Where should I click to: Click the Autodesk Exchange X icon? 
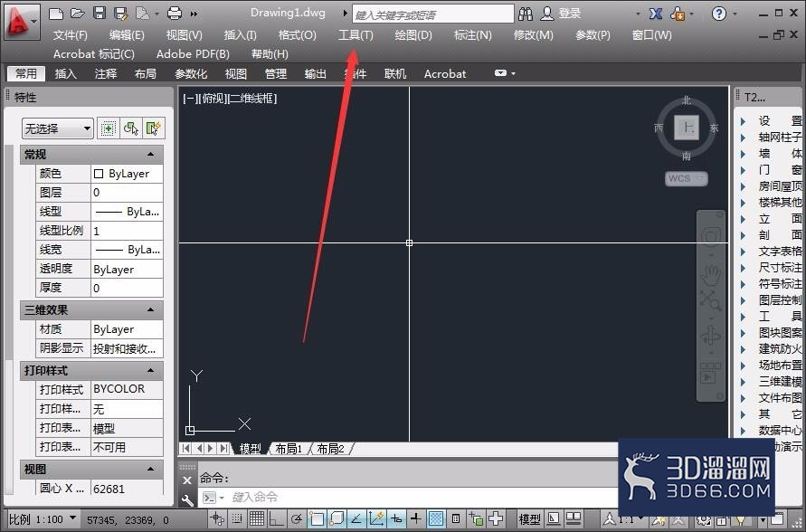656,14
